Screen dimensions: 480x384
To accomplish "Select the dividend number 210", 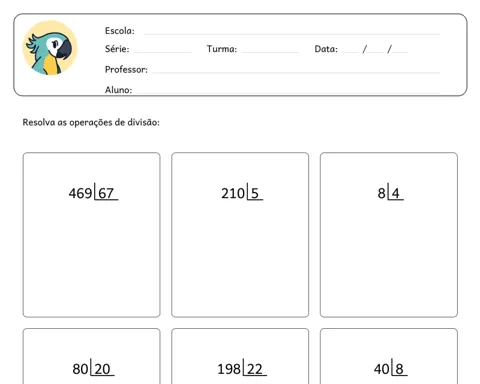I will pos(233,193).
